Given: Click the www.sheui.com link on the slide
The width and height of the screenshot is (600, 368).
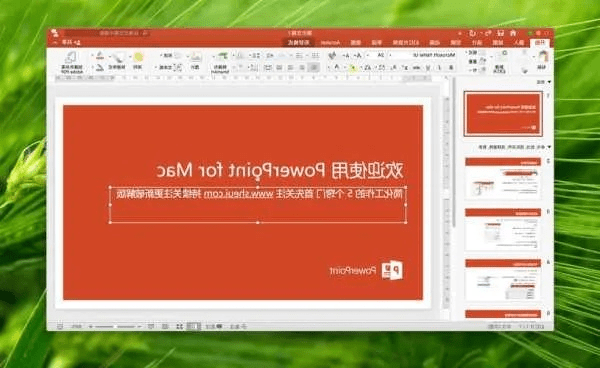Looking at the screenshot, I should 238,194.
